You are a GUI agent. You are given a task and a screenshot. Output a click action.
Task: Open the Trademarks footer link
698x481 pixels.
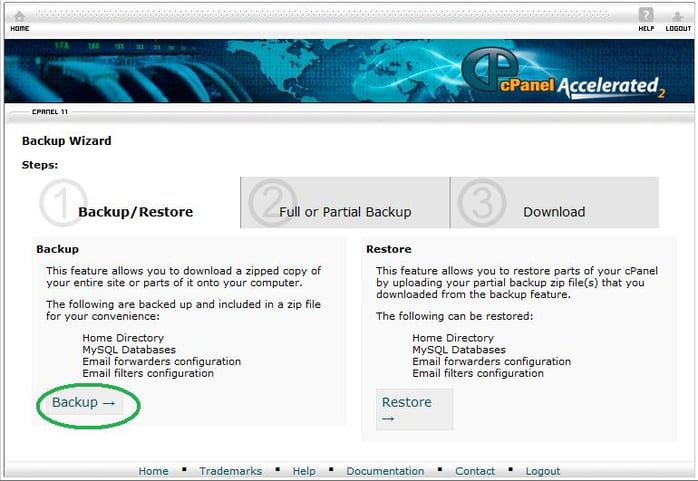point(231,471)
